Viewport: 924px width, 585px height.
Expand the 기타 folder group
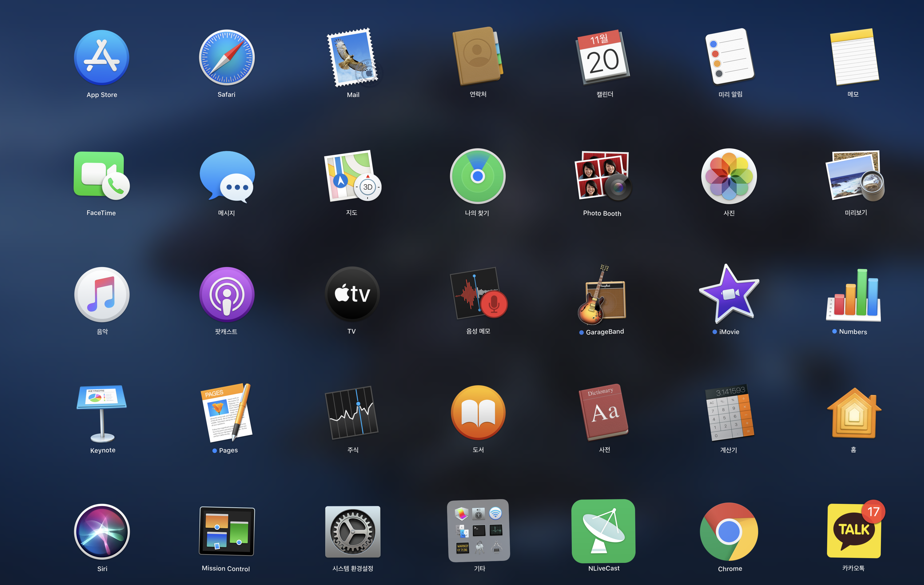point(478,530)
